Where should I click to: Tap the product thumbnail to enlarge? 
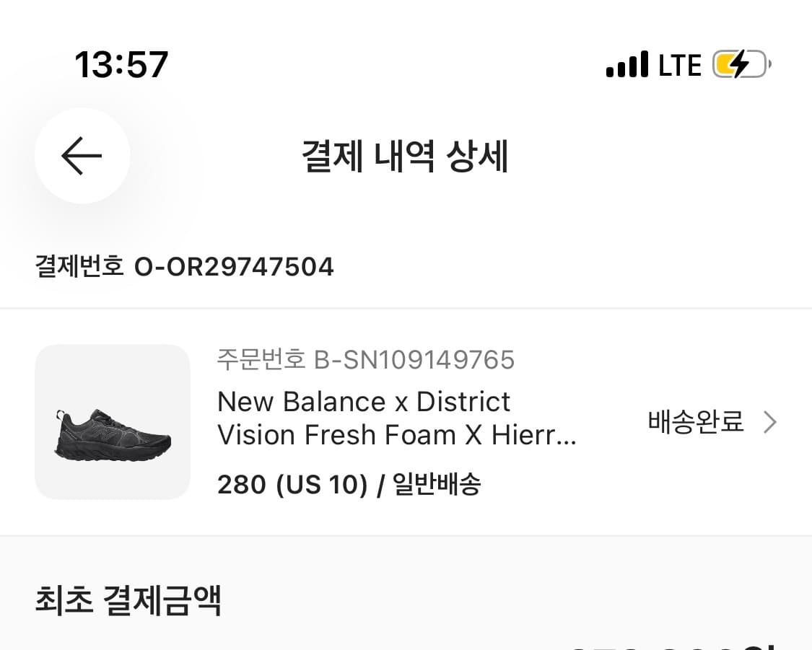point(112,421)
